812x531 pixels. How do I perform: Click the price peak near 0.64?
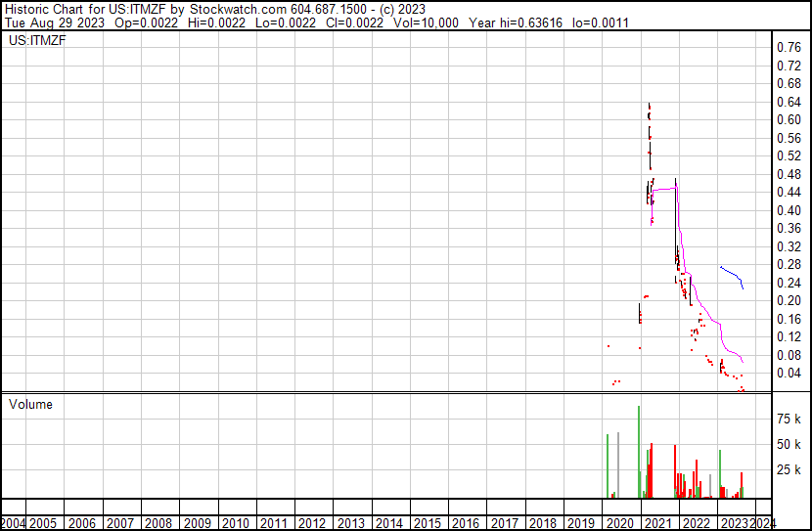click(649, 106)
